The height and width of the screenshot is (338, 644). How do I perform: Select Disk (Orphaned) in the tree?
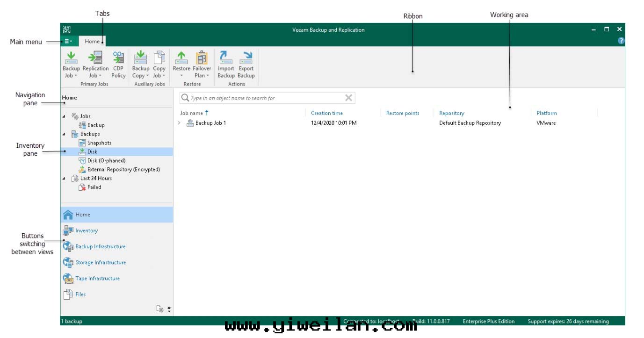[x=106, y=160]
